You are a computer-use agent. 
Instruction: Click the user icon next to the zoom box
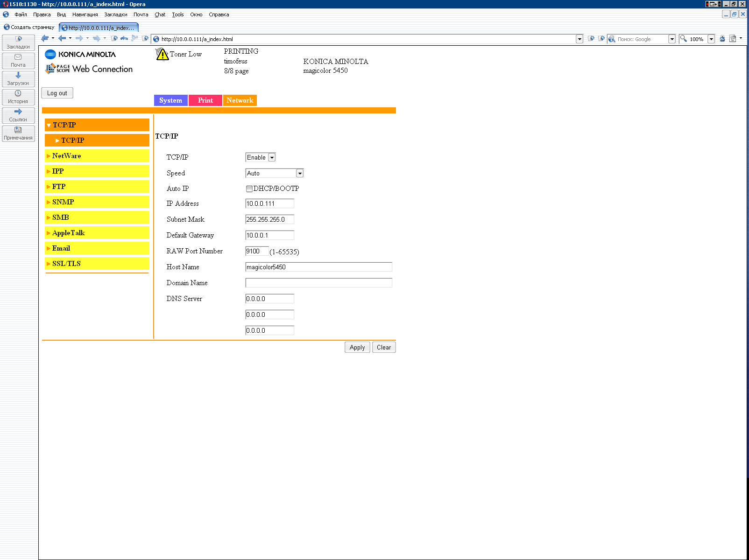(x=722, y=39)
